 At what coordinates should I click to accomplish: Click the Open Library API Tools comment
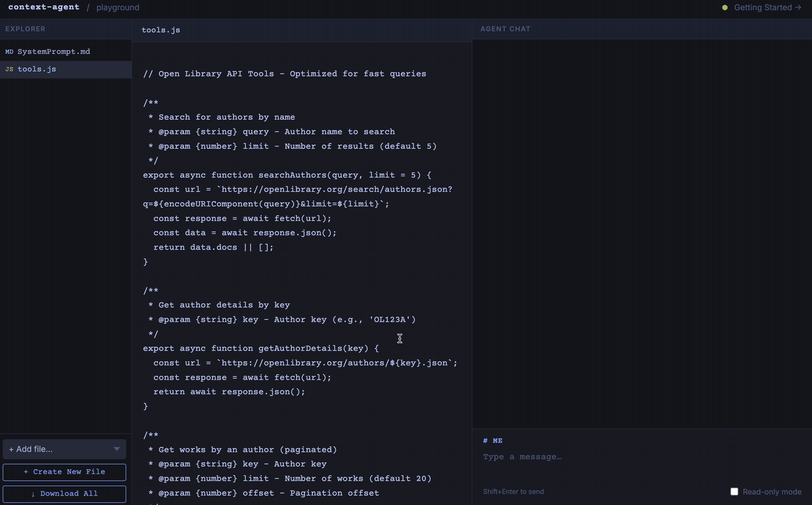[x=284, y=74]
